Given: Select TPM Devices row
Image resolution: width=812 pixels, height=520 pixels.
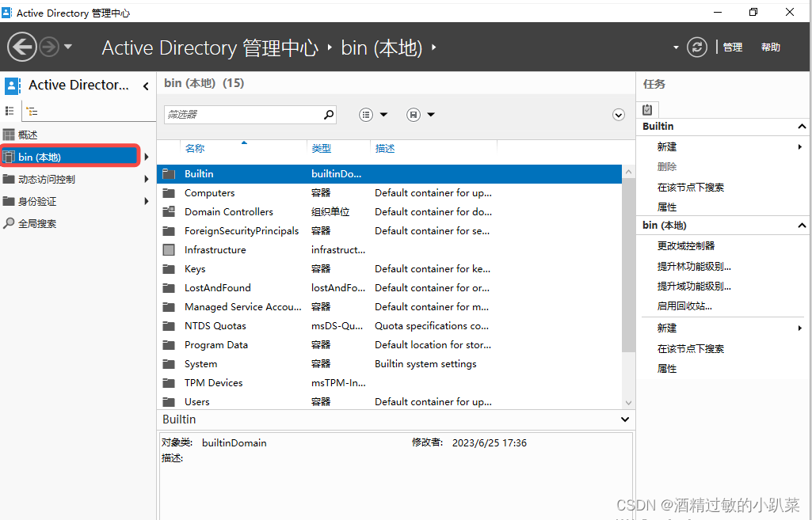Looking at the screenshot, I should (x=389, y=383).
